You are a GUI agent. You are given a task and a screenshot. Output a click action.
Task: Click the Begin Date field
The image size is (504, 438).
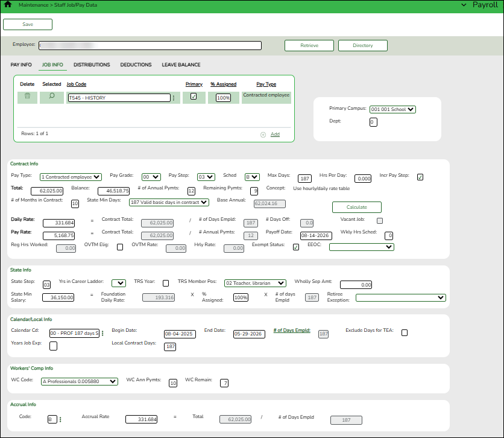(180, 334)
